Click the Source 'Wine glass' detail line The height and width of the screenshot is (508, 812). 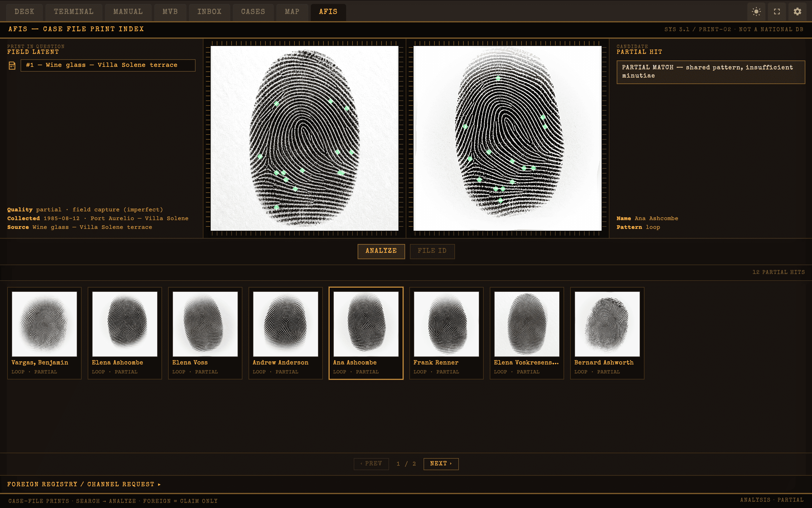(80, 227)
